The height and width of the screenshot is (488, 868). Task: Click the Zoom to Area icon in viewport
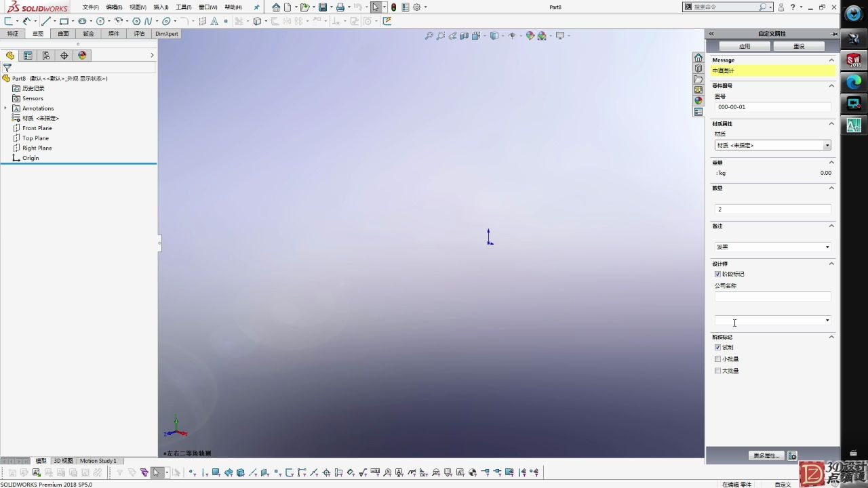pos(441,36)
